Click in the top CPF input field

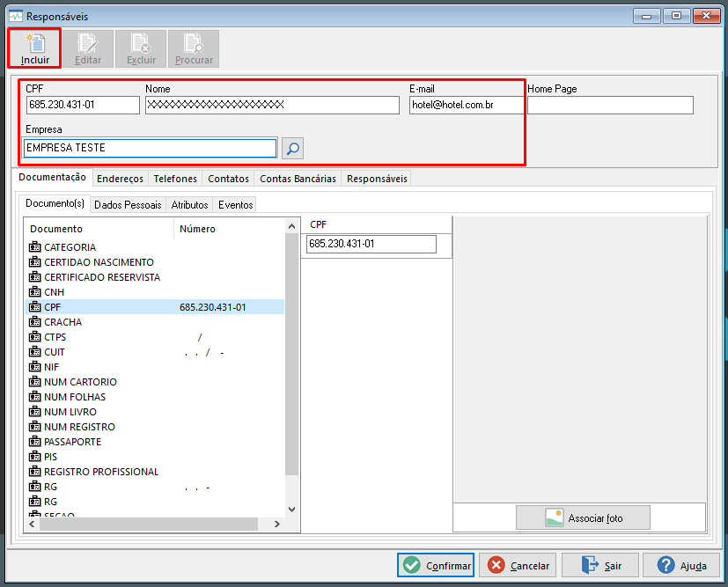coord(83,105)
